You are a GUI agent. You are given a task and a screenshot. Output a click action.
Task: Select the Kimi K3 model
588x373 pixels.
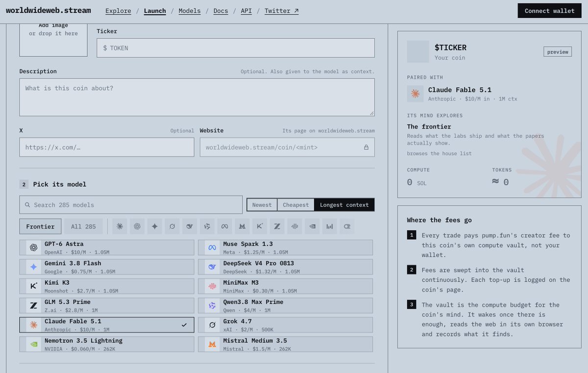tap(107, 286)
